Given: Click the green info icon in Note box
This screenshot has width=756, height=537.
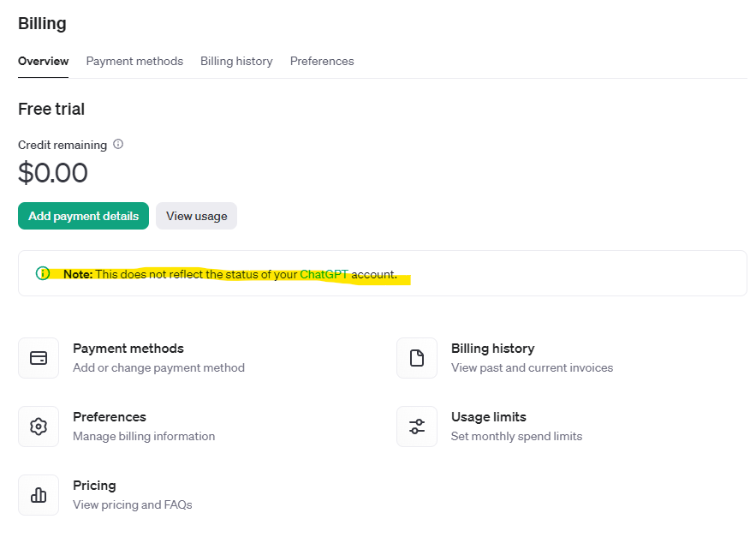Looking at the screenshot, I should (x=43, y=273).
